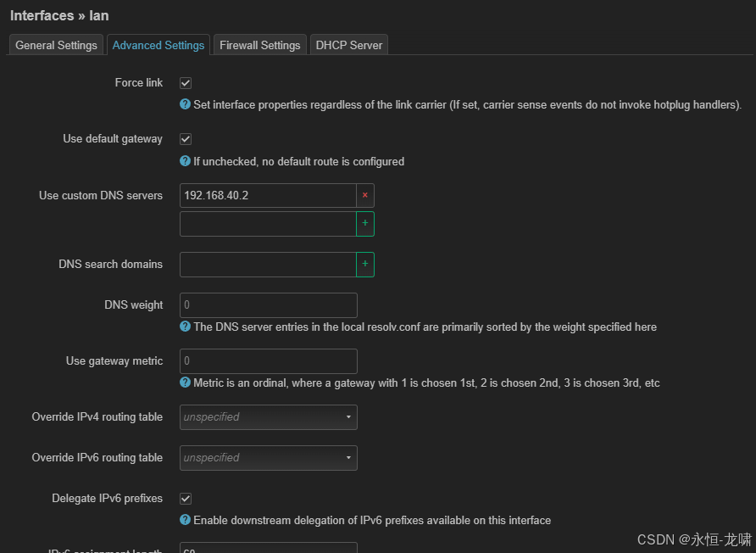Image resolution: width=756 pixels, height=553 pixels.
Task: Click the DNS weight label
Action: [134, 305]
